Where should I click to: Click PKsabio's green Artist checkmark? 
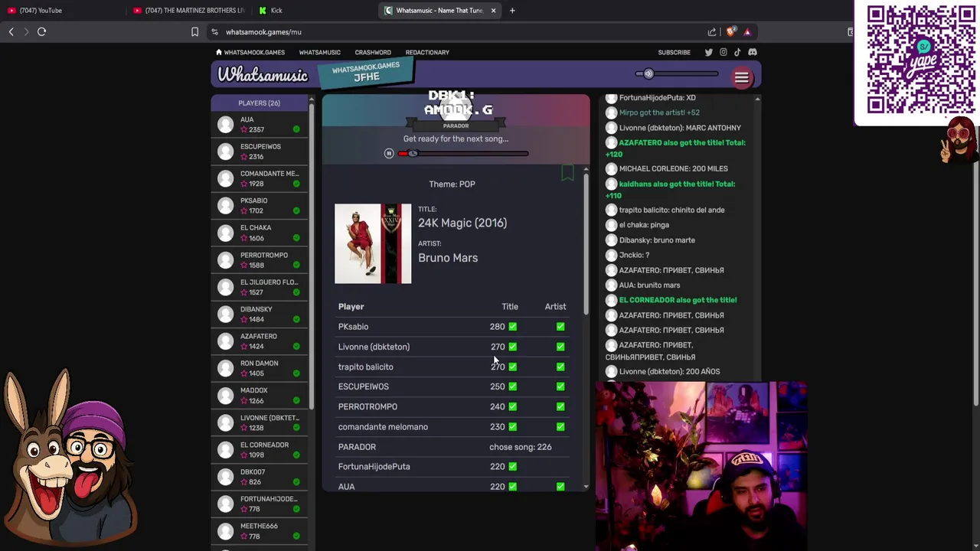click(560, 327)
